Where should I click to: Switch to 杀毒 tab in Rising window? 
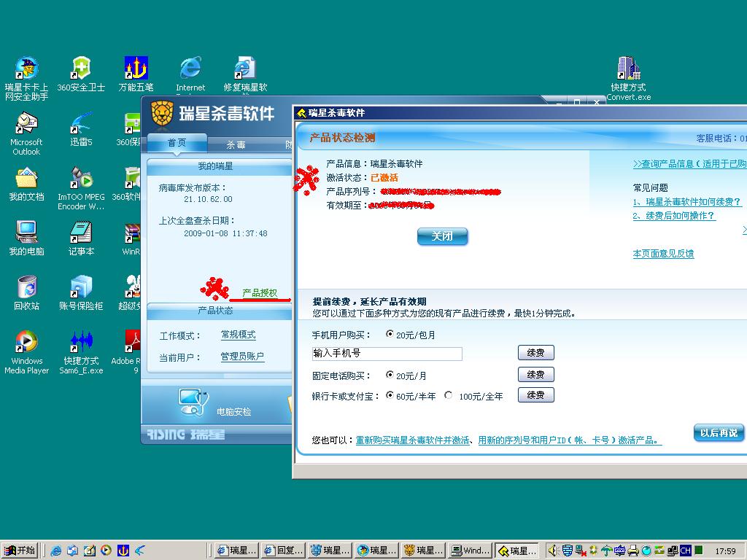point(236,145)
